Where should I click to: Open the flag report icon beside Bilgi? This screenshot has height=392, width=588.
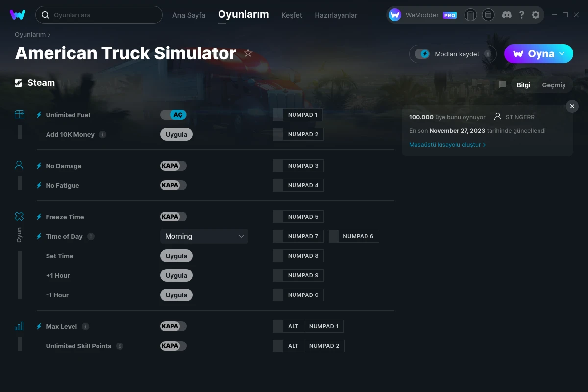502,85
